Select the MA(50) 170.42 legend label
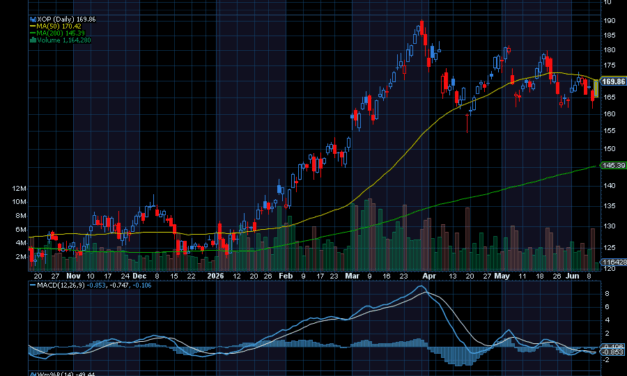 coord(59,26)
